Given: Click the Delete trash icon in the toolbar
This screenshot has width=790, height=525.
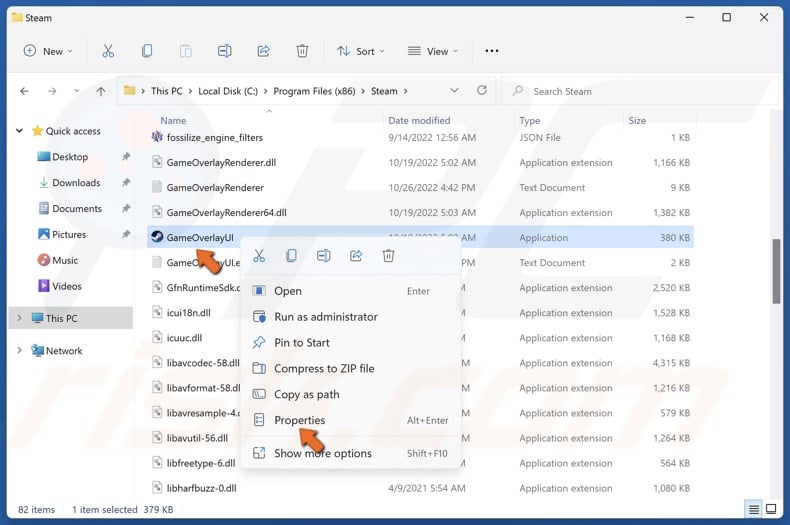Looking at the screenshot, I should pyautogui.click(x=302, y=51).
